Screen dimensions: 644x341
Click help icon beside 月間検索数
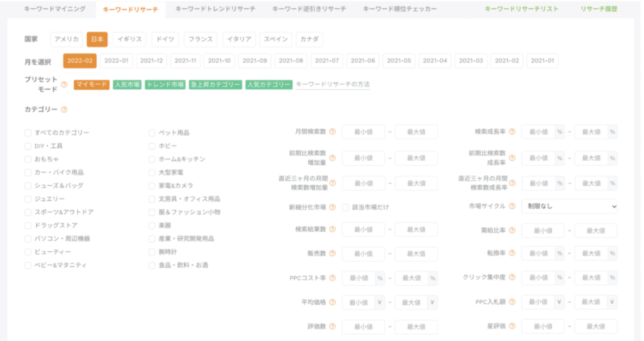point(332,132)
